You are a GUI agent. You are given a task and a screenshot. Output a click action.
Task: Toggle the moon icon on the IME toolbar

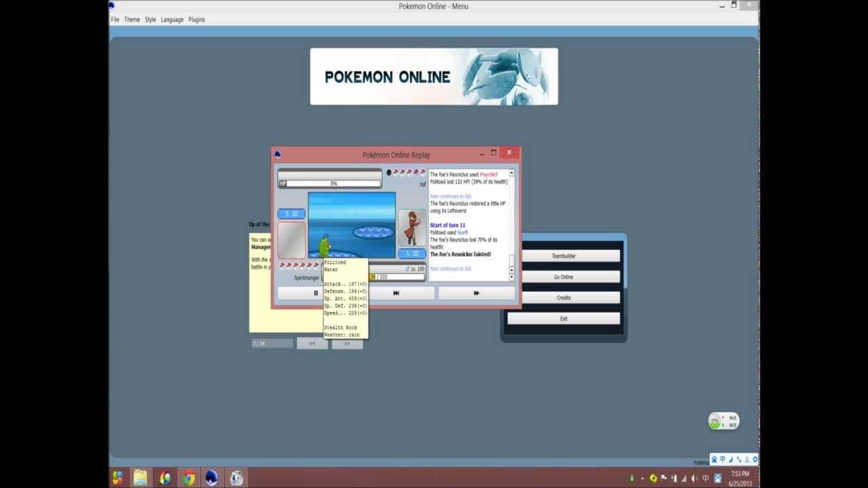[730, 460]
